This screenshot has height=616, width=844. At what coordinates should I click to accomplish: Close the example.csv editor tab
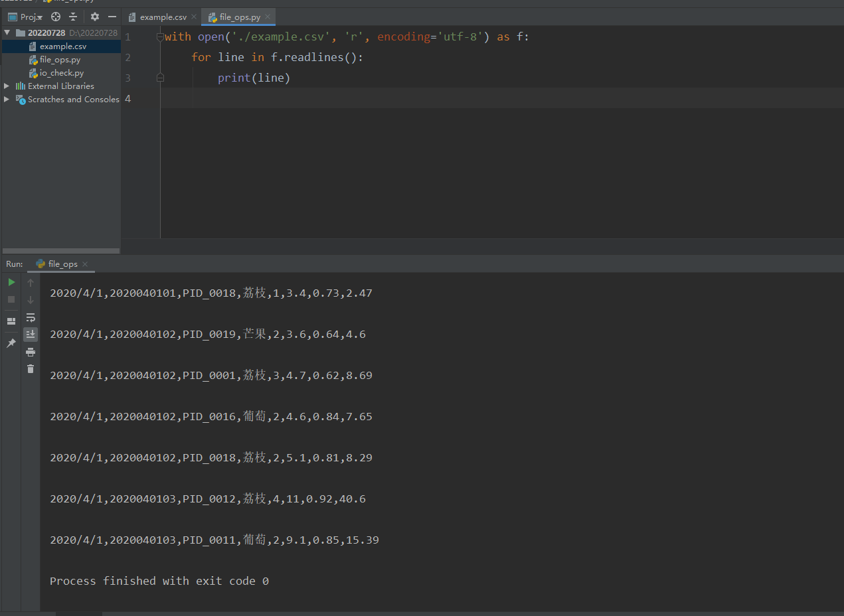[x=194, y=17]
